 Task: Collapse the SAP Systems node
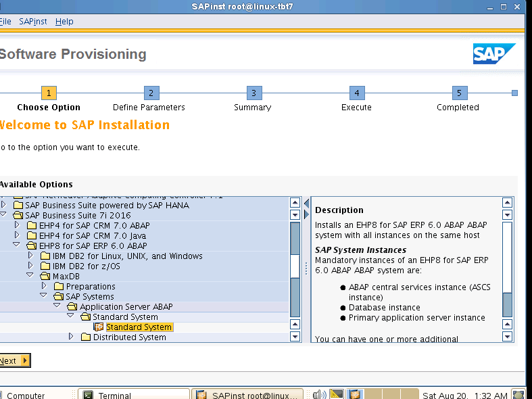pos(43,296)
